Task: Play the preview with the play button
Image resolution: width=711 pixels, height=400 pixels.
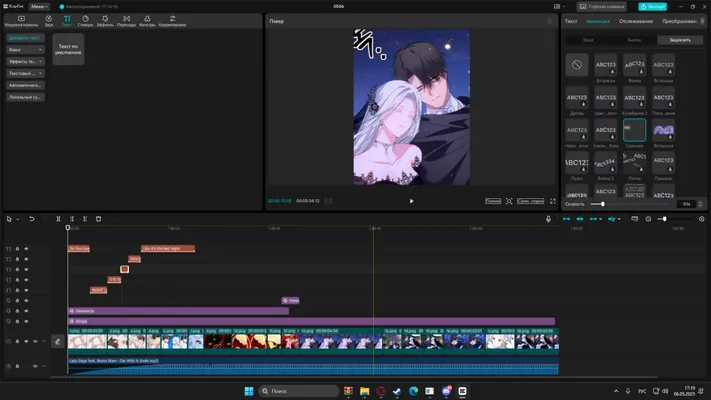Action: point(411,201)
